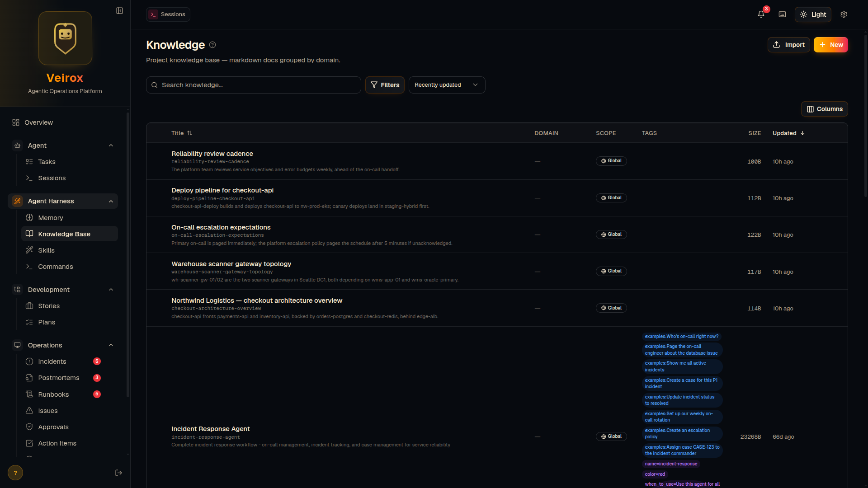Open Action Items in sidebar

pyautogui.click(x=70, y=443)
